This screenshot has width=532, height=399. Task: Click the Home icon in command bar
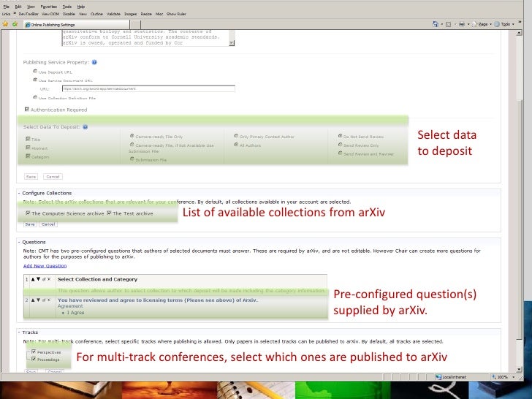436,24
